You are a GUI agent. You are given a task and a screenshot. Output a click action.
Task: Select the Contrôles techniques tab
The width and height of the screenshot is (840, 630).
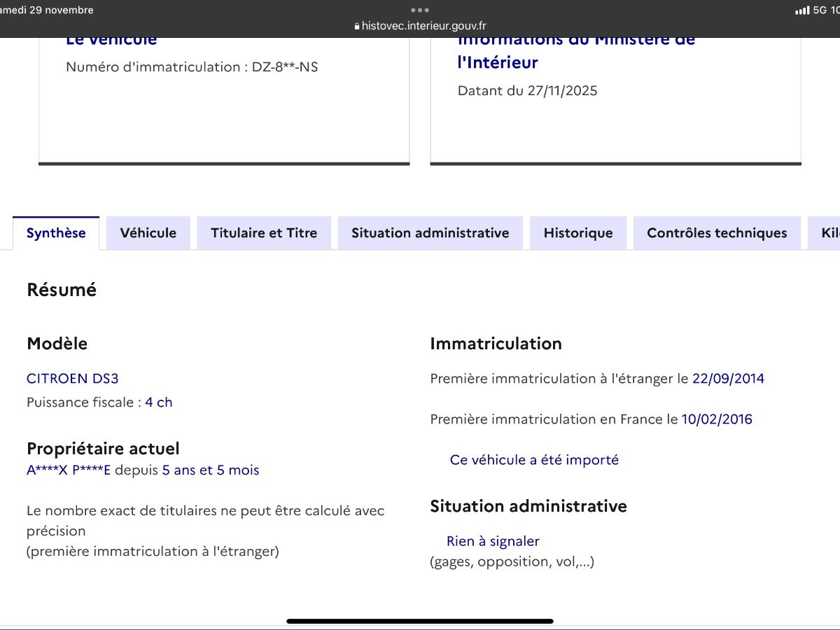pos(717,232)
